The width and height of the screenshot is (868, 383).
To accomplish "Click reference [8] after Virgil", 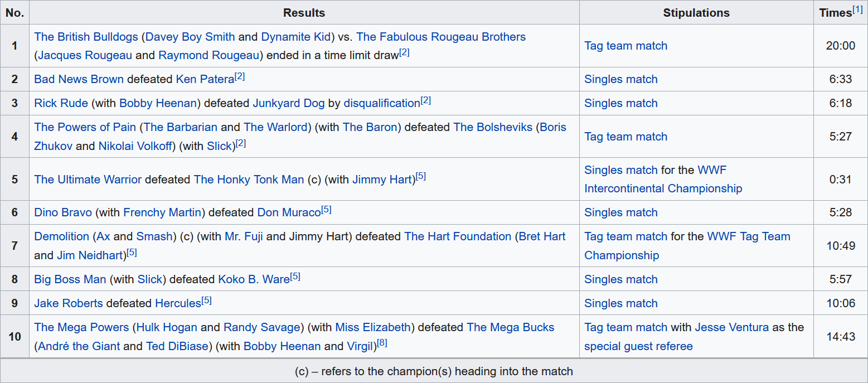I will 382,343.
